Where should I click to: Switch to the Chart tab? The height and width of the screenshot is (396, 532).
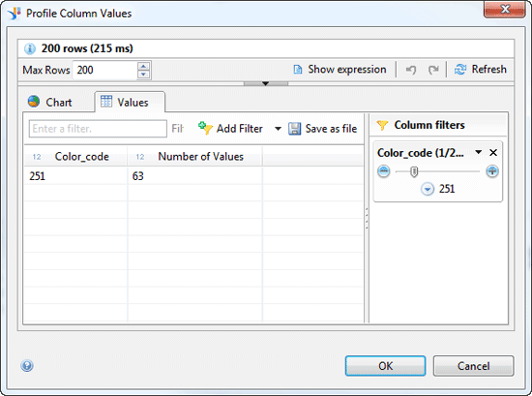[50, 102]
